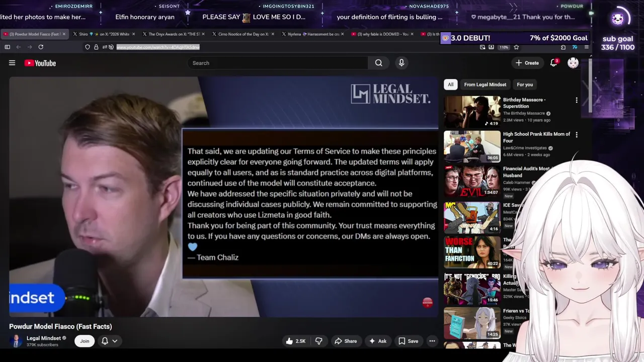Reset the 110% zoom level indicator
Image resolution: width=644 pixels, height=362 pixels.
tap(504, 47)
